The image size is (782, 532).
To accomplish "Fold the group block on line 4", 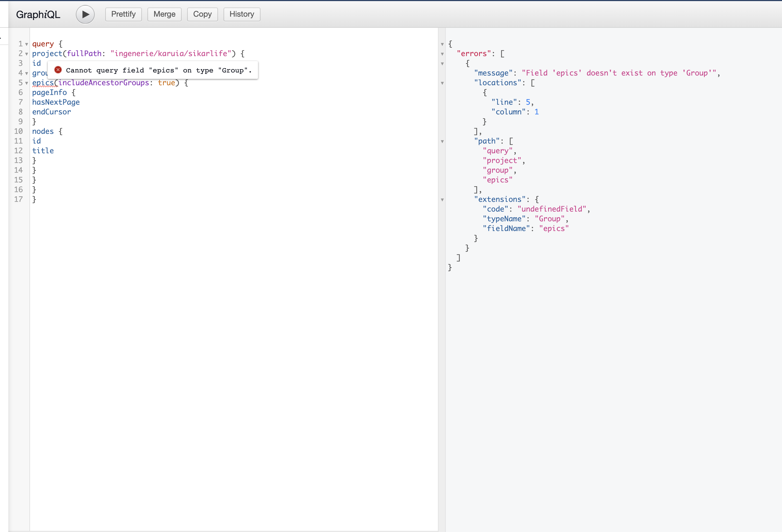I will point(27,73).
